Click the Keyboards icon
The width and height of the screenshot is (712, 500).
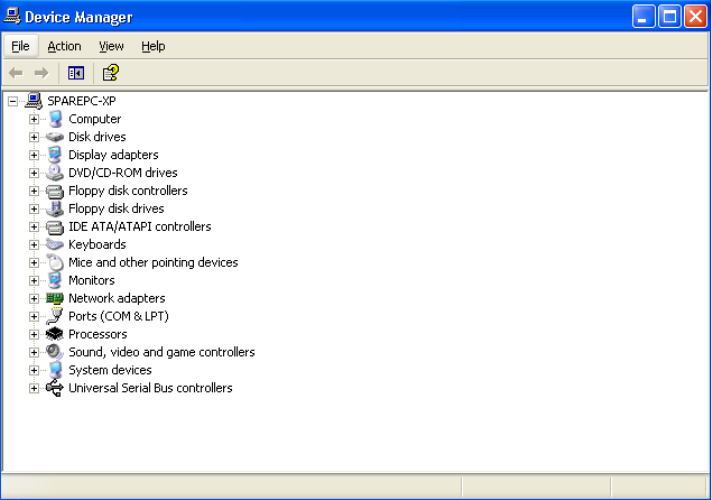[55, 244]
